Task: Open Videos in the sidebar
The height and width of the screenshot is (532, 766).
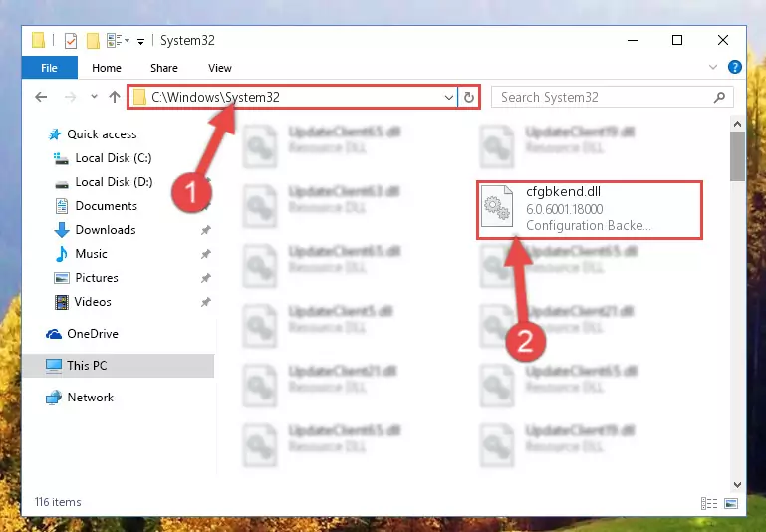Action: [93, 302]
